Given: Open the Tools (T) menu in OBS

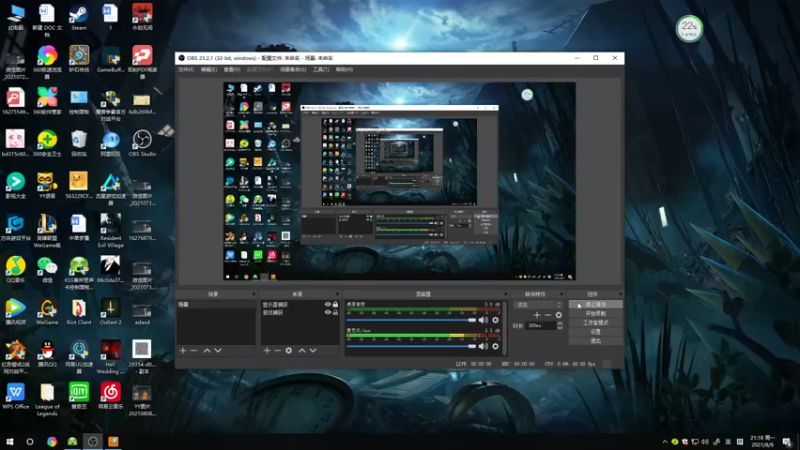Looking at the screenshot, I should pos(321,69).
